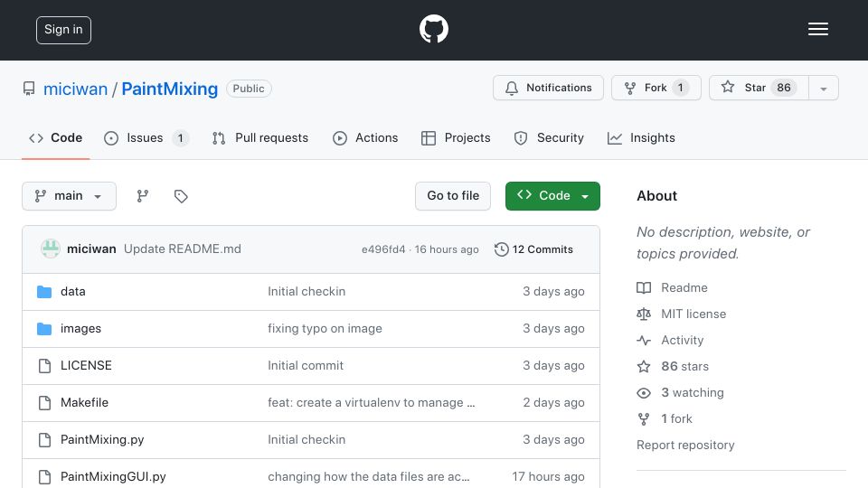Screen dimensions: 868x488
Task: Star the repository with the Star button
Action: pos(759,88)
